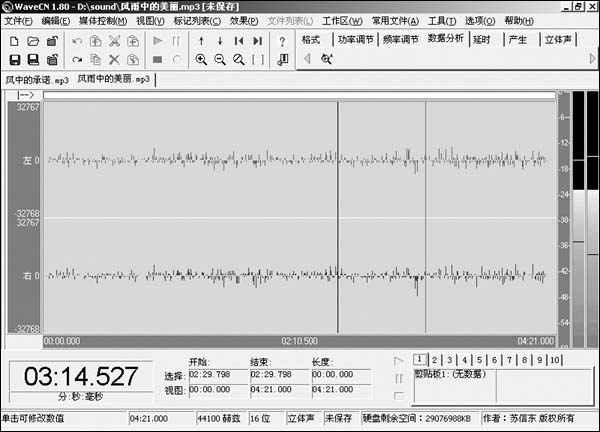600x432 pixels.
Task: Click the Undo arrow icon
Action: pyautogui.click(x=77, y=41)
